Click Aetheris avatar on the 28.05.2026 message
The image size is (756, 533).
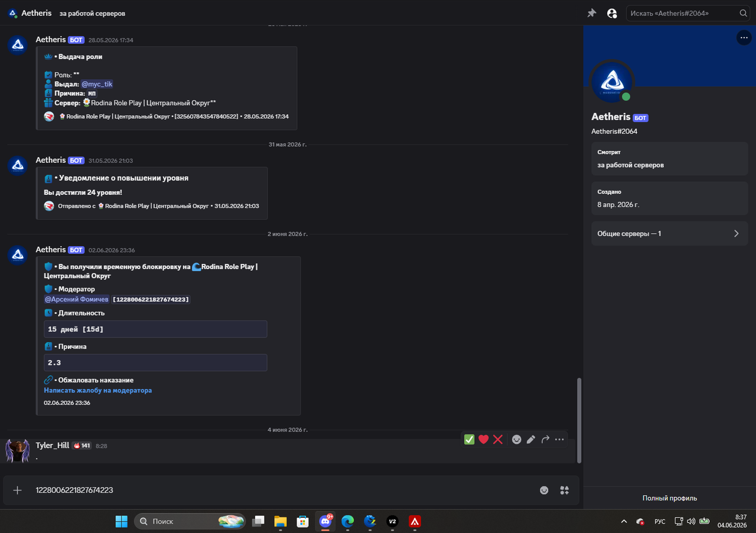point(18,44)
